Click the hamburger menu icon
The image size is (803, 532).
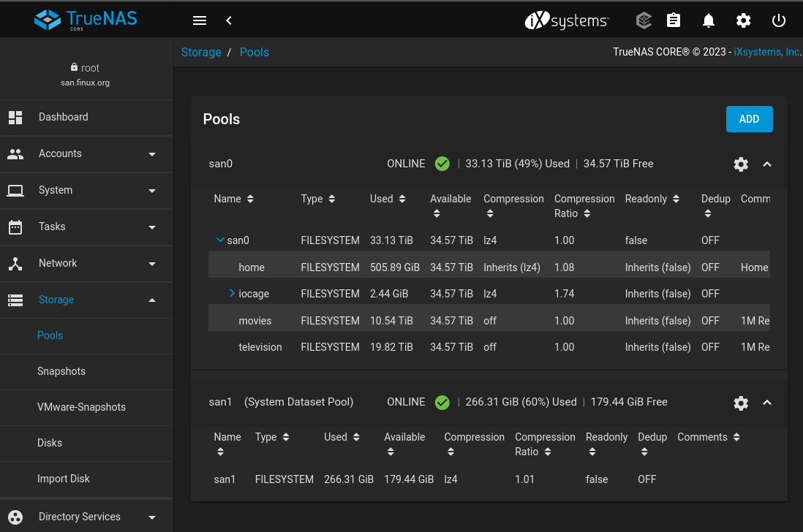coord(200,20)
